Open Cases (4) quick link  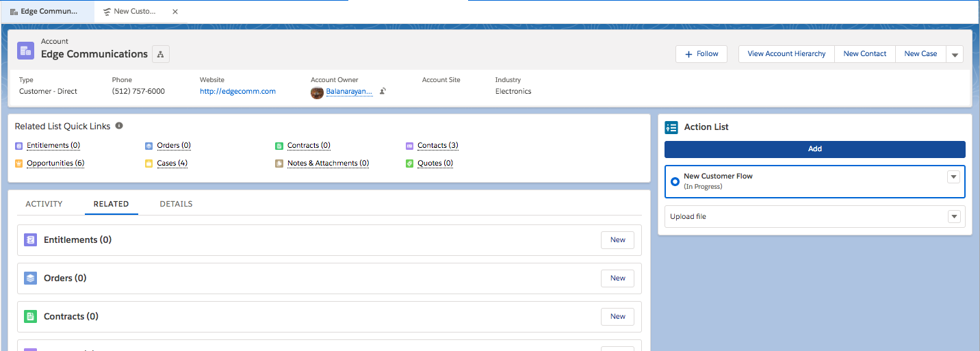coord(172,164)
